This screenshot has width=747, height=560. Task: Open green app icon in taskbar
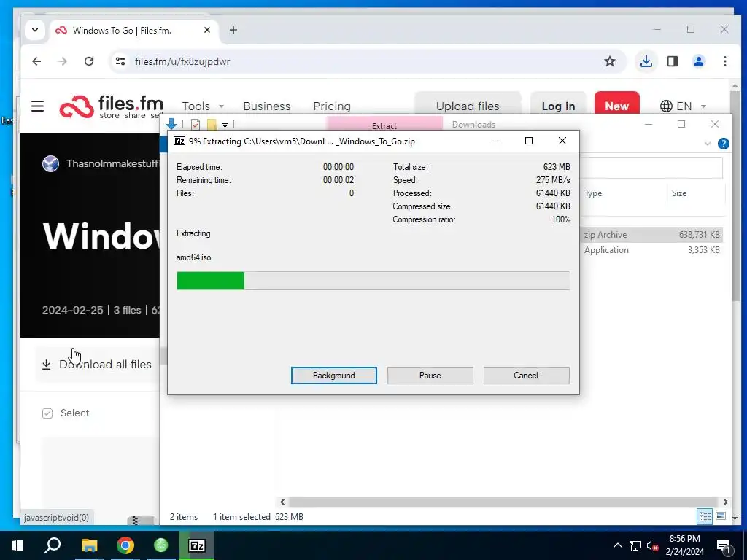161,545
